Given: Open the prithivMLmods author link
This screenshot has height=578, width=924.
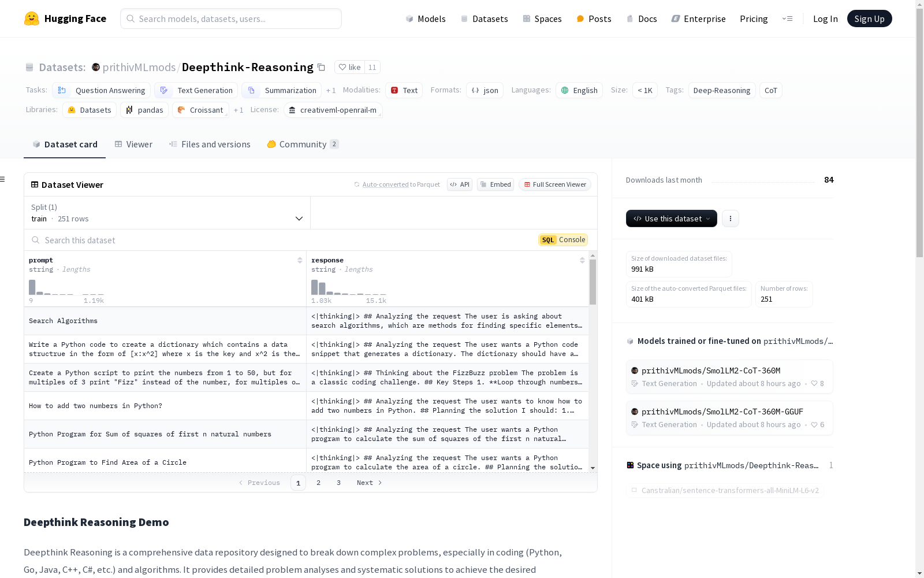Looking at the screenshot, I should pyautogui.click(x=139, y=67).
